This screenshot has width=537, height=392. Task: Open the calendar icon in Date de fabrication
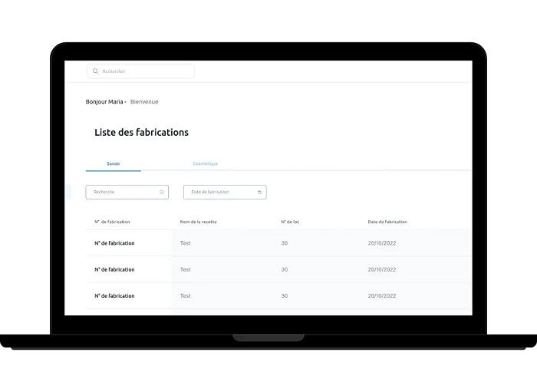(x=259, y=192)
